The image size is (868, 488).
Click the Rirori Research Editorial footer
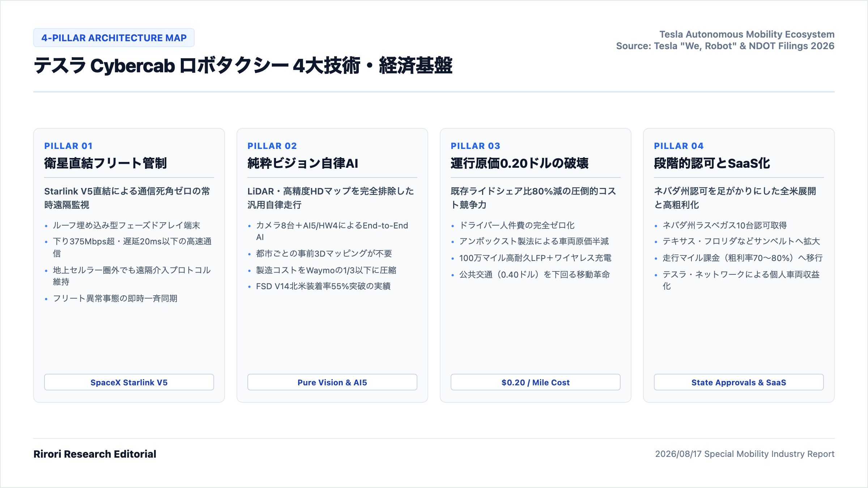coord(95,454)
